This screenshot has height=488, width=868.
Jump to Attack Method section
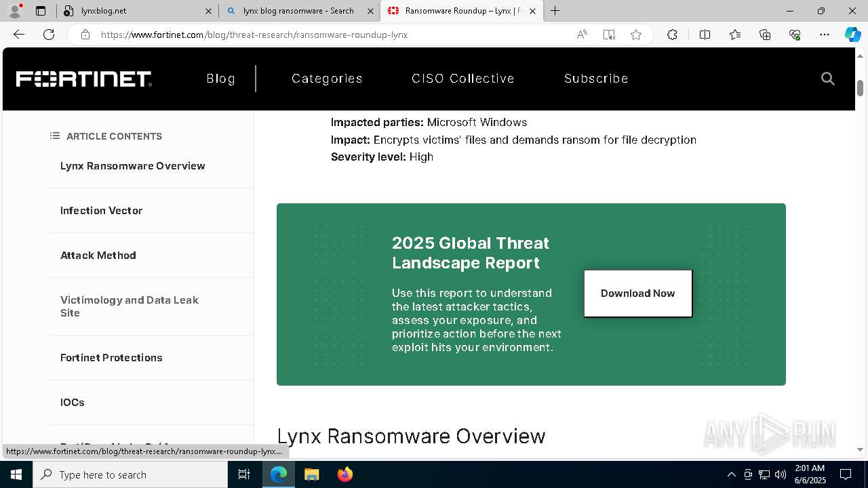(98, 256)
